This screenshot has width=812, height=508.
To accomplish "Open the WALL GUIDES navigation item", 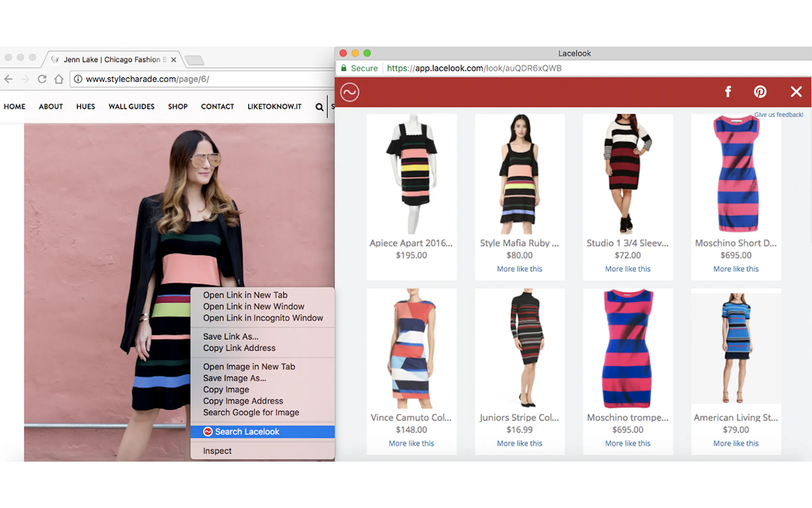I will [x=131, y=107].
